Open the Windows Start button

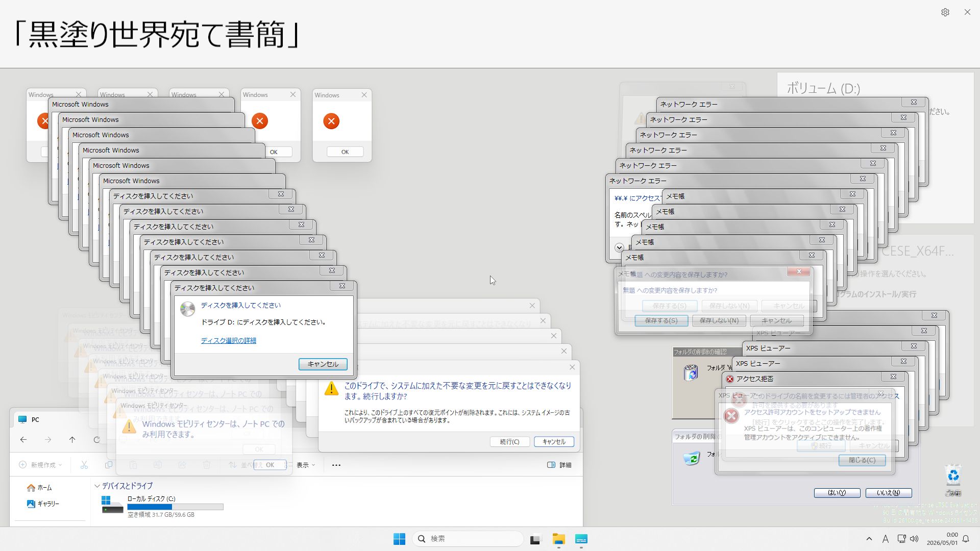(x=399, y=539)
